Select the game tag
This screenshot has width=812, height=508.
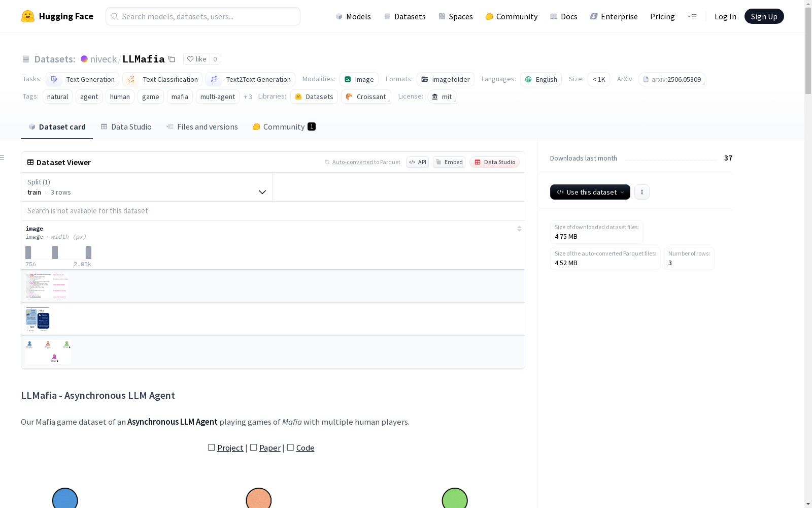click(151, 97)
